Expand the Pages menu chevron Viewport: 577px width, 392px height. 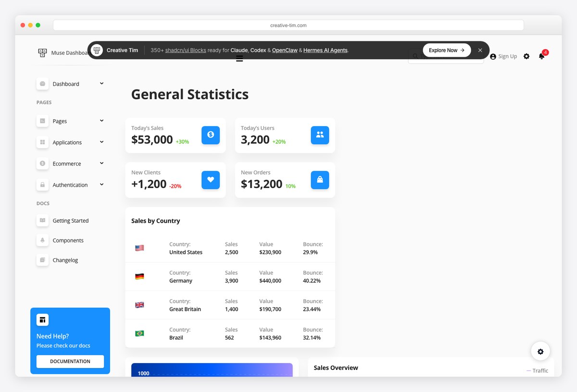coord(101,121)
